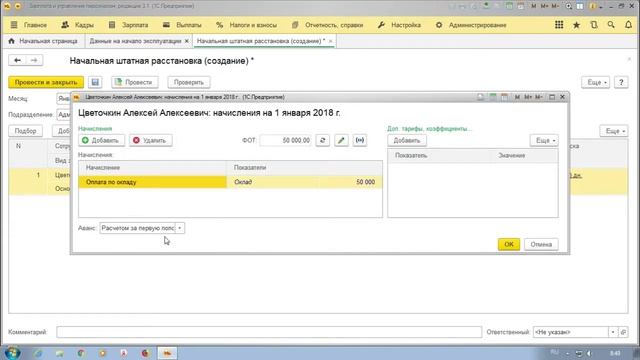The image size is (640, 360).
Task: Open the Еще dropdown in Доп. тарифы panel
Action: [x=544, y=140]
